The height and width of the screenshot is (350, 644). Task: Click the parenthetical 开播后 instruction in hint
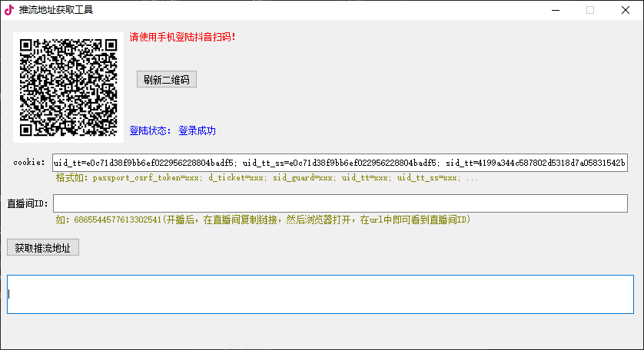coord(317,220)
